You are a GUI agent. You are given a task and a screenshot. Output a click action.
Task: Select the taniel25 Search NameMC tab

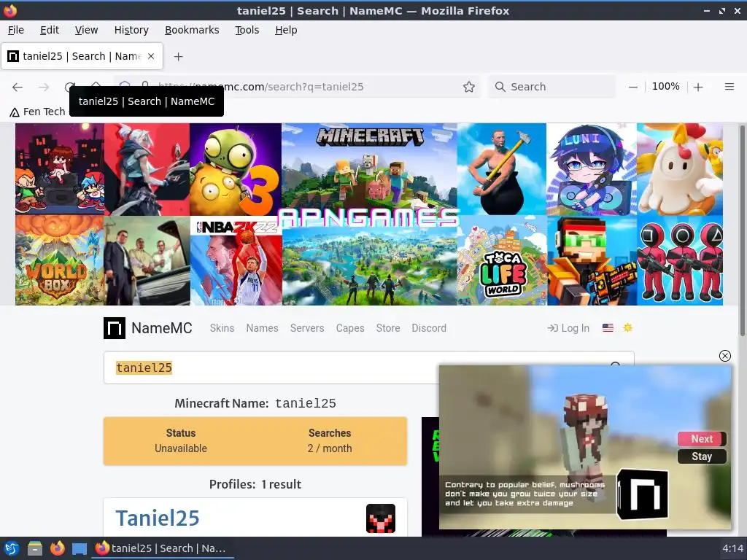[x=82, y=56]
